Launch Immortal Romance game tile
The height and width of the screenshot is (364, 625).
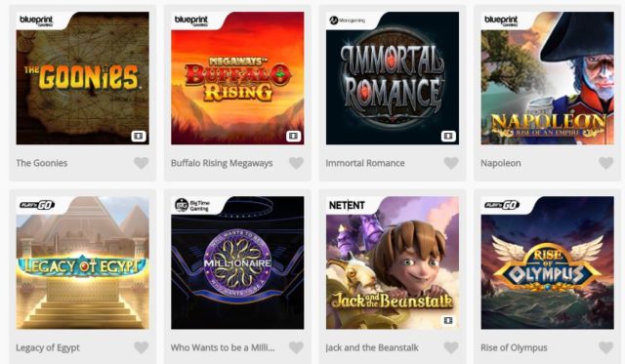pos(393,78)
